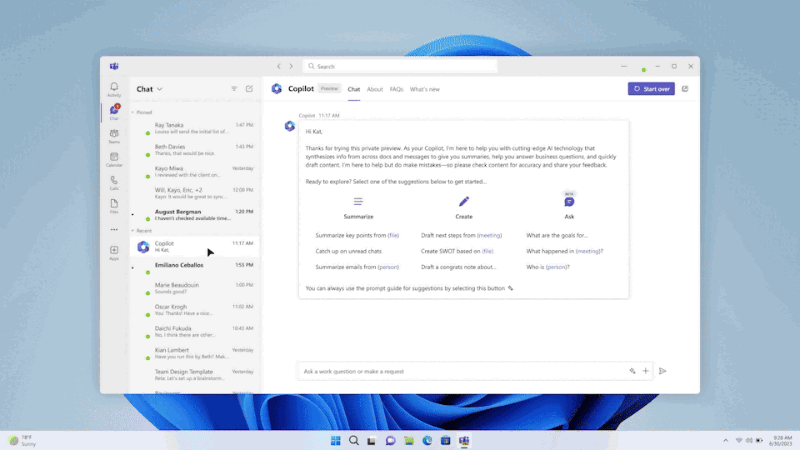The height and width of the screenshot is (450, 800).
Task: Open the Chat icon in sidebar
Action: click(114, 110)
